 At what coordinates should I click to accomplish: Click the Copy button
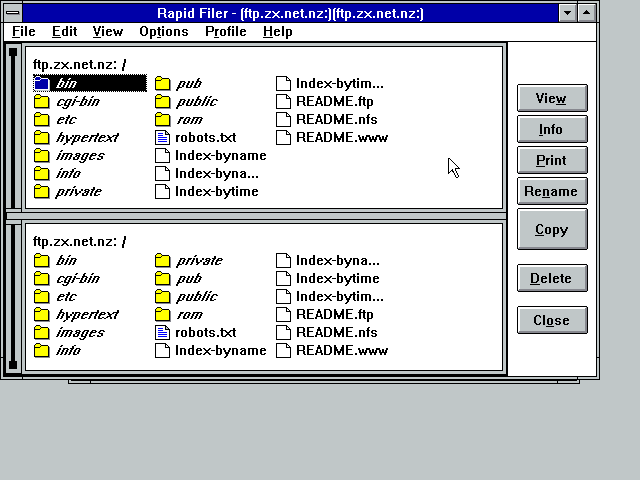[551, 230]
